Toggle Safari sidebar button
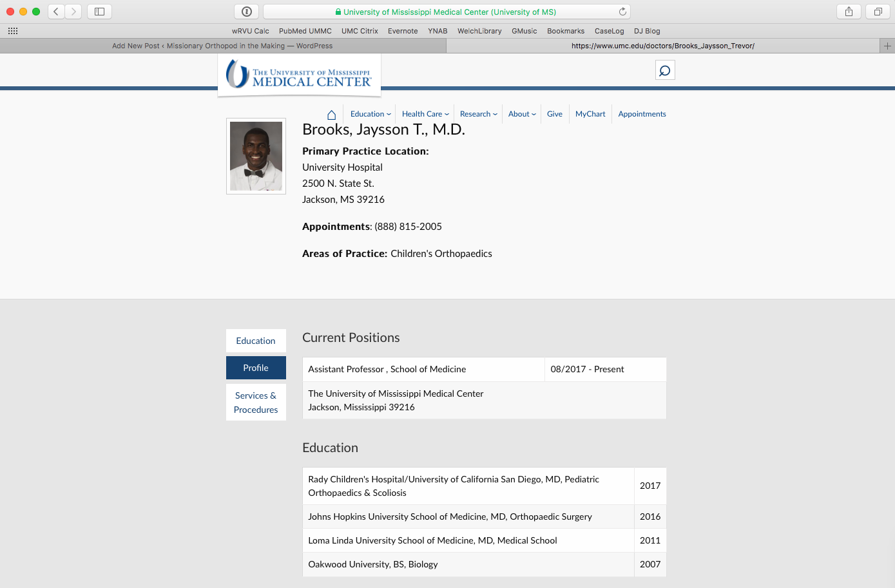 point(99,12)
